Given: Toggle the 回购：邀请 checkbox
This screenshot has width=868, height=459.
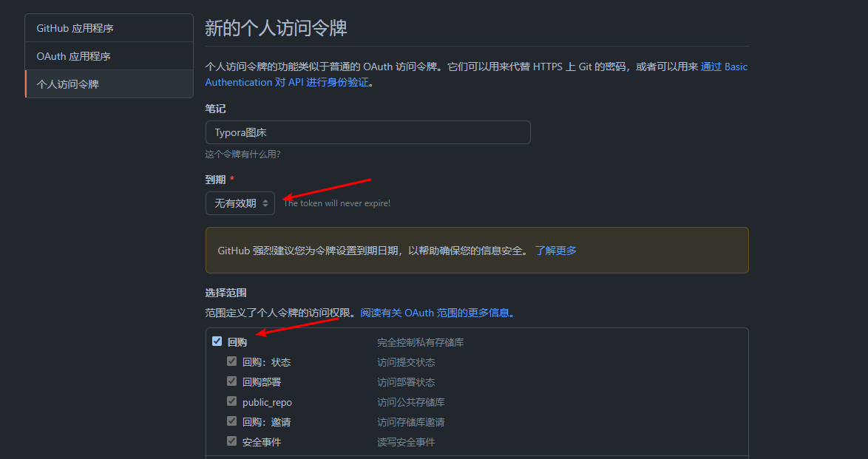Looking at the screenshot, I should (x=232, y=421).
